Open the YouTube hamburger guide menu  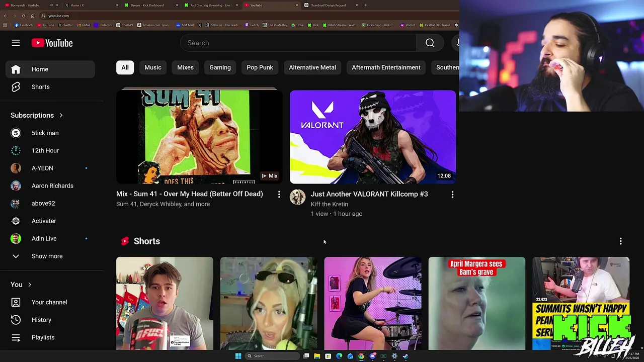(16, 43)
